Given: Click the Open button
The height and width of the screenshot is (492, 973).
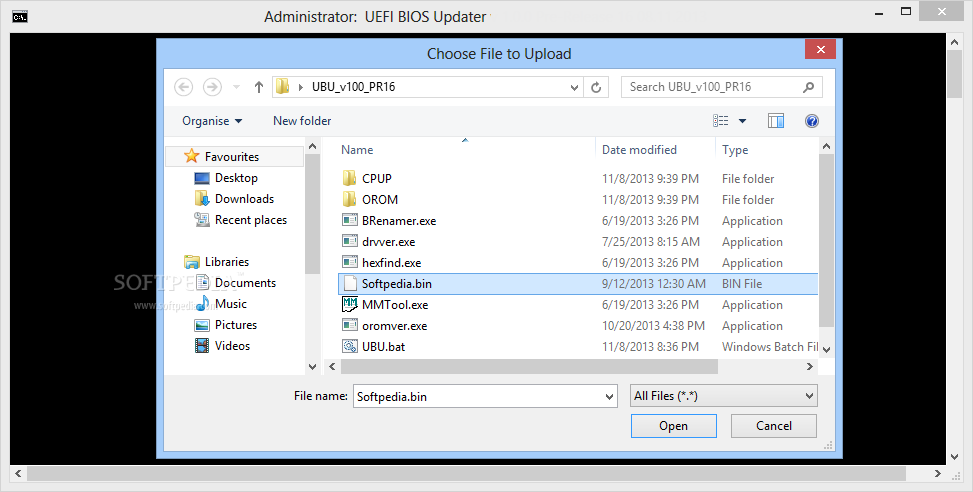Looking at the screenshot, I should (673, 426).
